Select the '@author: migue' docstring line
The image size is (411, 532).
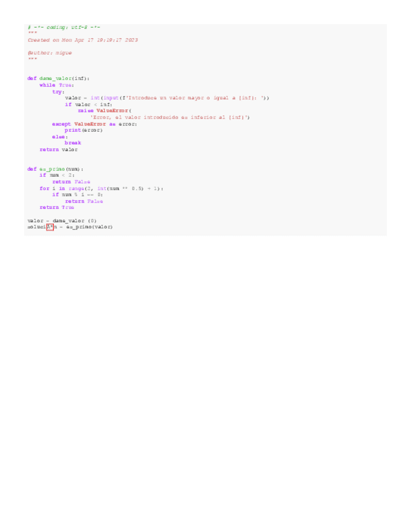pos(50,53)
